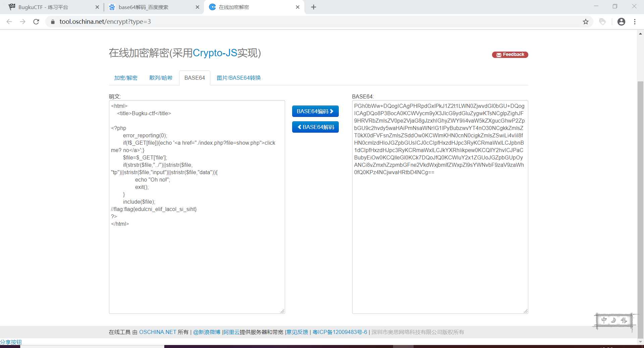This screenshot has width=644, height=348.
Task: Click the browser forward arrow
Action: tap(22, 22)
